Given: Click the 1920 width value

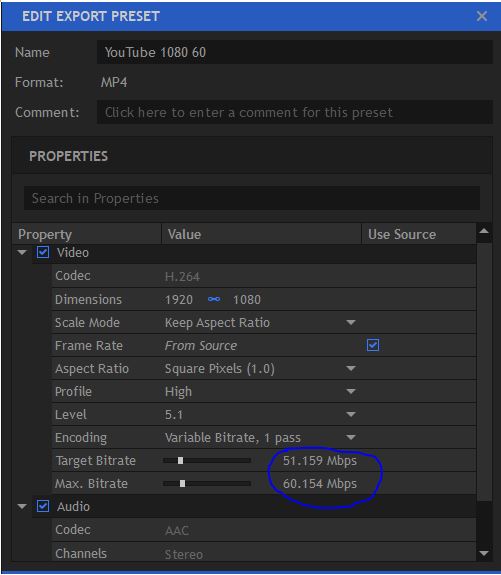Looking at the screenshot, I should (x=179, y=300).
